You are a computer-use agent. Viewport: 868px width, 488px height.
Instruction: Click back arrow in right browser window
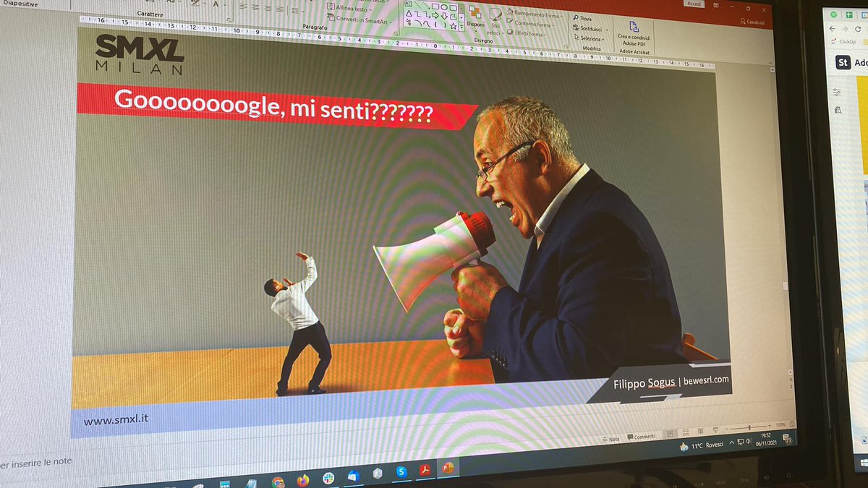coord(833,29)
